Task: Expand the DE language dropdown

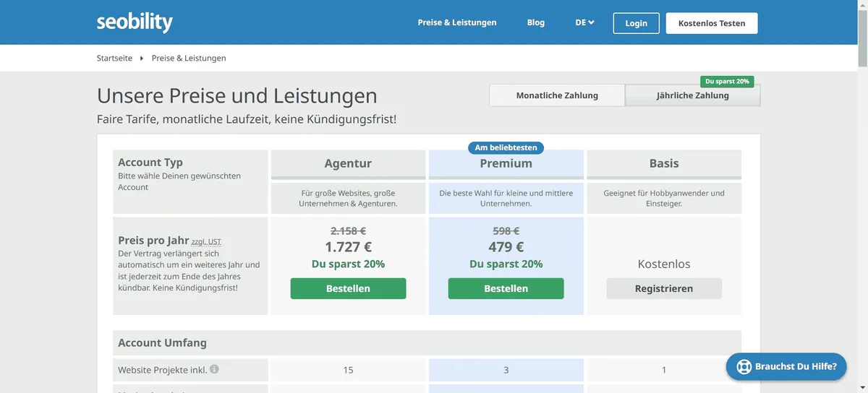Action: pyautogui.click(x=584, y=22)
